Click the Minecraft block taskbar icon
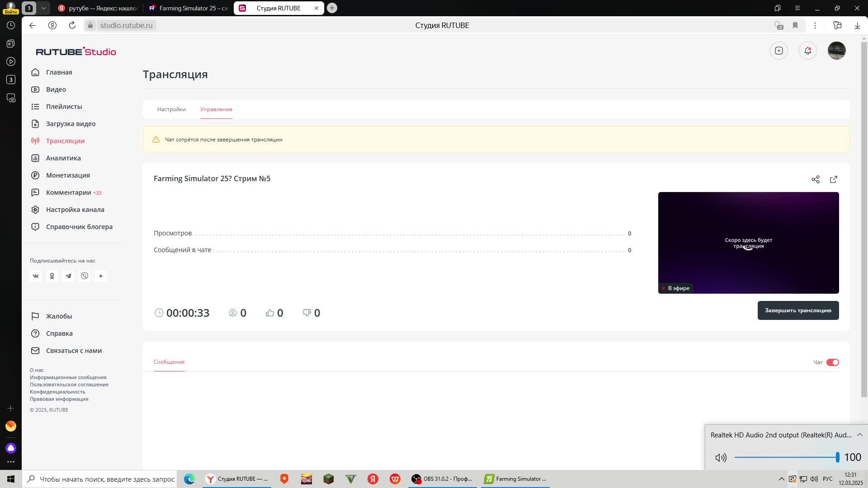868x488 pixels. pos(329,479)
